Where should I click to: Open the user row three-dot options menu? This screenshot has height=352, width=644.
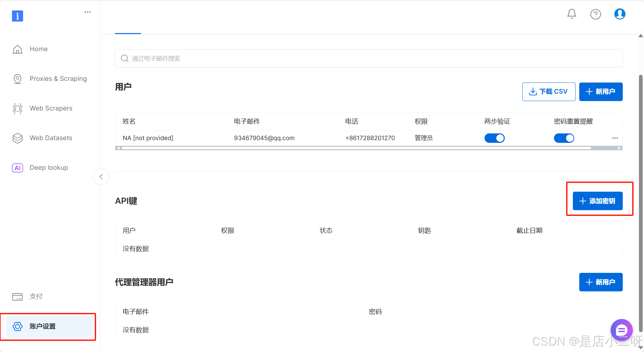point(615,138)
